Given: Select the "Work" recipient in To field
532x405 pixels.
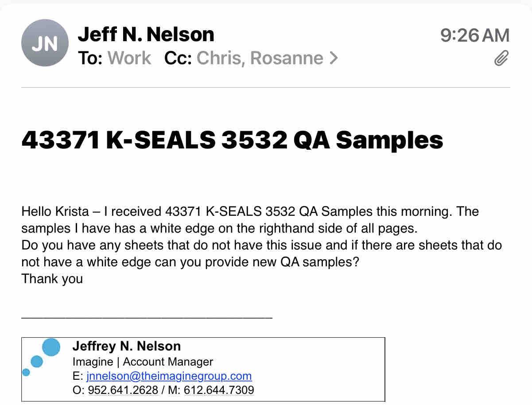Looking at the screenshot, I should point(129,58).
